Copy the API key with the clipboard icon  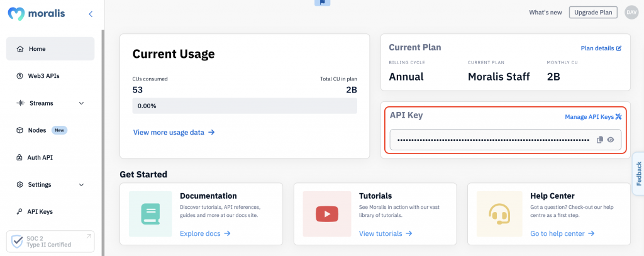[x=599, y=140]
